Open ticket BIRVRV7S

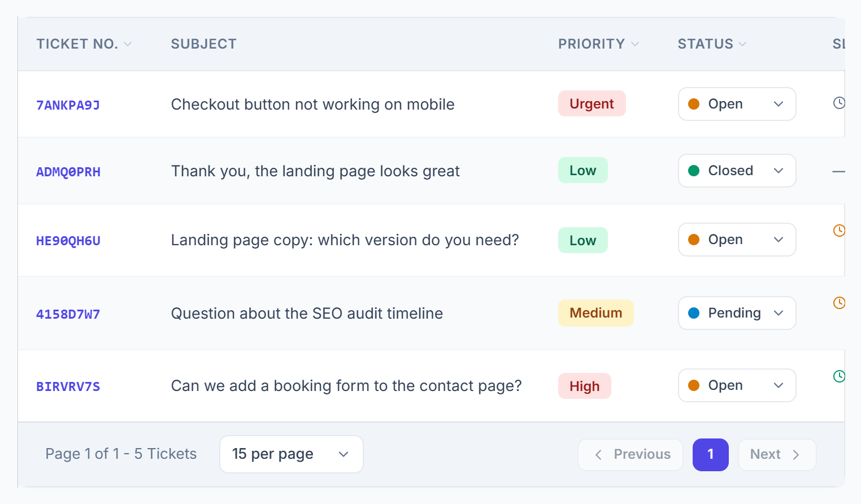[x=68, y=386]
